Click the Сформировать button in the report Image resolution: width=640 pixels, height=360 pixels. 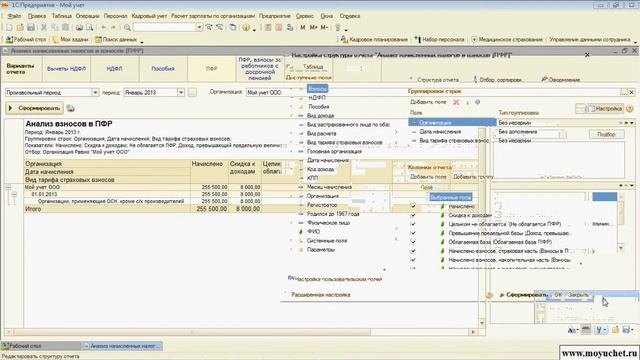34,108
